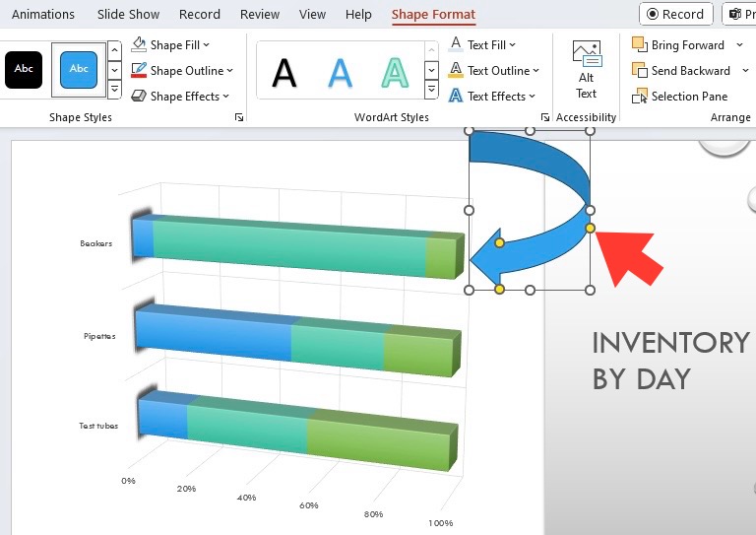Open the View tab
Screen dimensions: 756x535
click(x=312, y=15)
